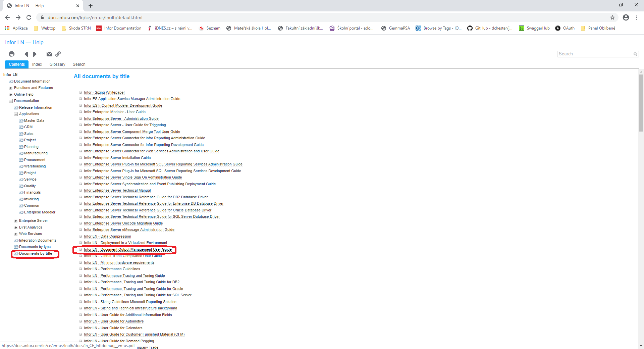Expand Birst Analytics tree node

tap(16, 228)
